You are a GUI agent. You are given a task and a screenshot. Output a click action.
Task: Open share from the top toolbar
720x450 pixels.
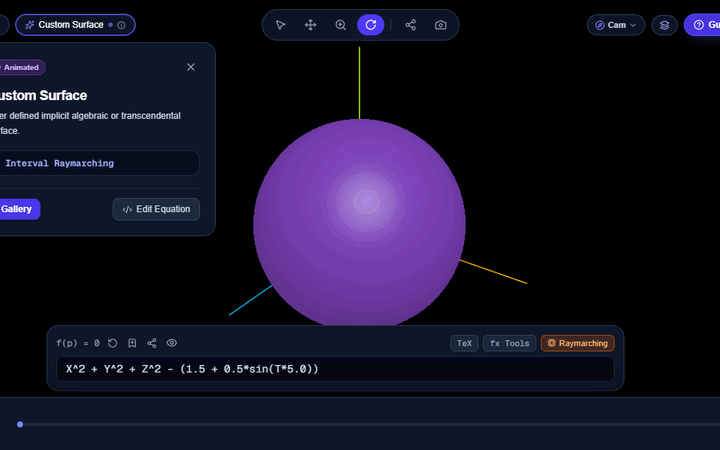[411, 25]
